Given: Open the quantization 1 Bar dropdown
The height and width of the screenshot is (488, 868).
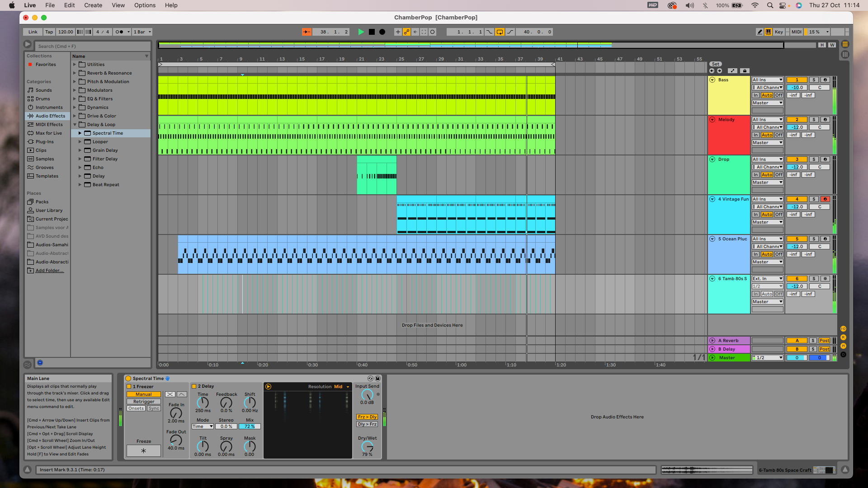Looking at the screenshot, I should [x=142, y=32].
